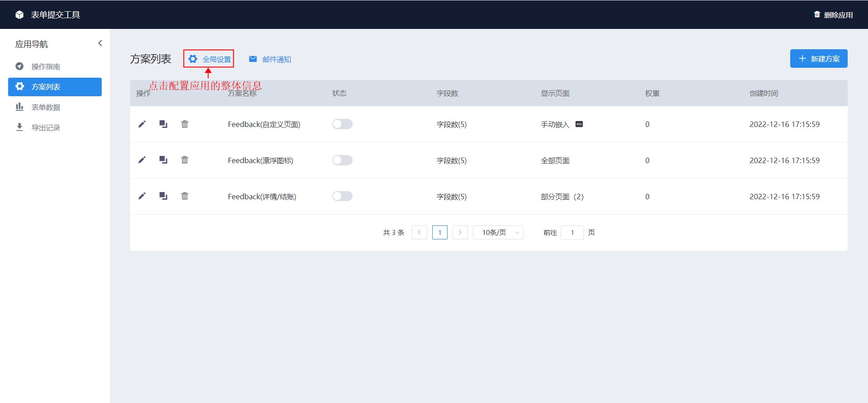Click the 创建时间 column header
This screenshot has width=868, height=403.
(x=764, y=93)
